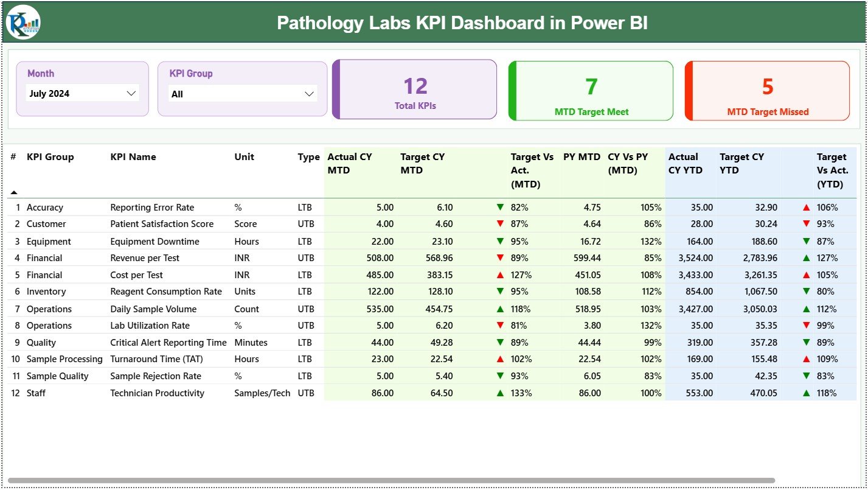The image size is (868, 490).
Task: Click the company logo in the header
Action: click(22, 23)
